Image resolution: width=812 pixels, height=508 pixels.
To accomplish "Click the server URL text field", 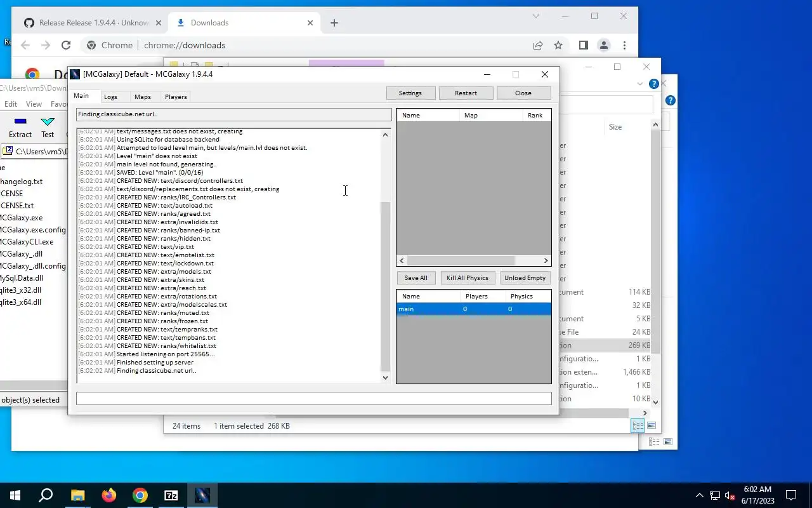I will tap(233, 114).
